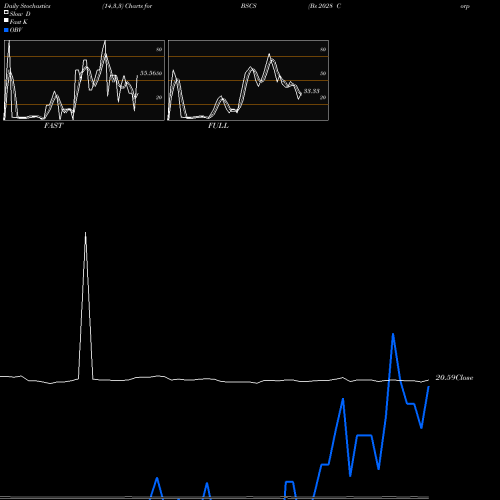Click the highest blue OBV line peak
The image size is (500, 500).
click(393, 334)
